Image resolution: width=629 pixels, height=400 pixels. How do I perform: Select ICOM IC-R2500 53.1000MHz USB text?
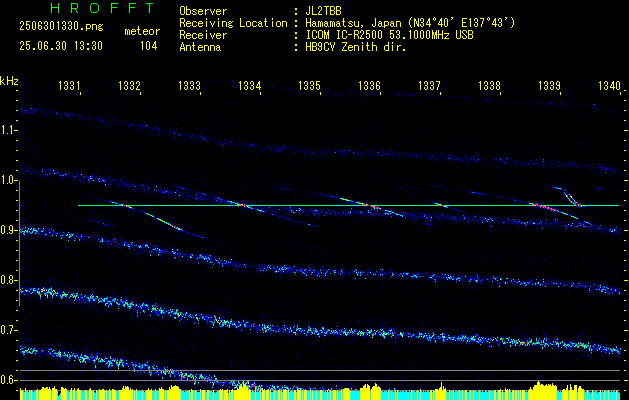pos(389,35)
